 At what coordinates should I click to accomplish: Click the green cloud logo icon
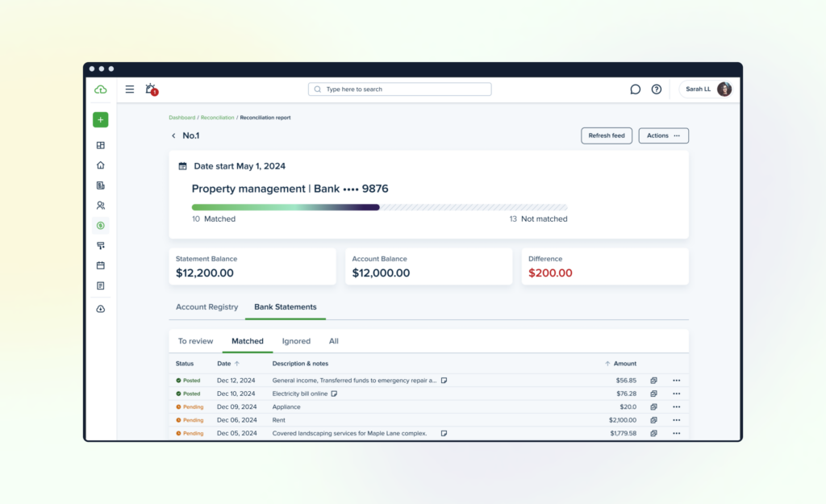(x=100, y=90)
